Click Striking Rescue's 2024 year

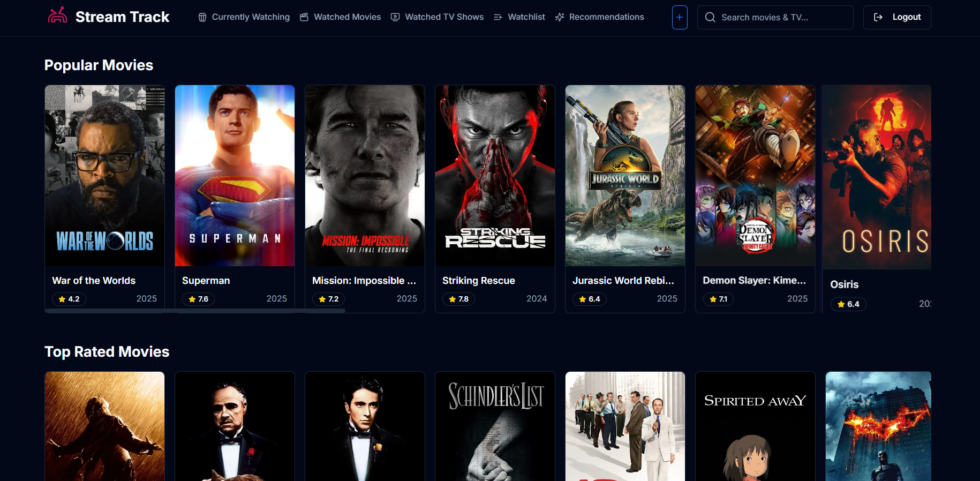pyautogui.click(x=537, y=299)
